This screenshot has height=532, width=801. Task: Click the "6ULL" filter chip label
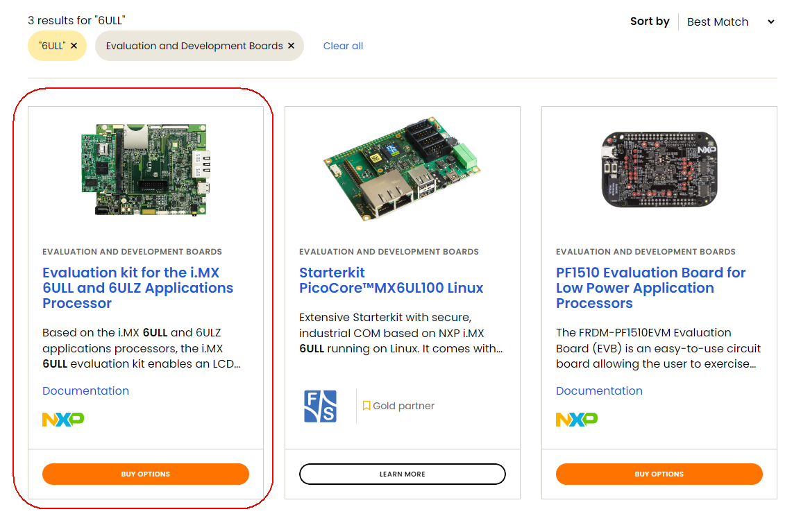coord(52,46)
